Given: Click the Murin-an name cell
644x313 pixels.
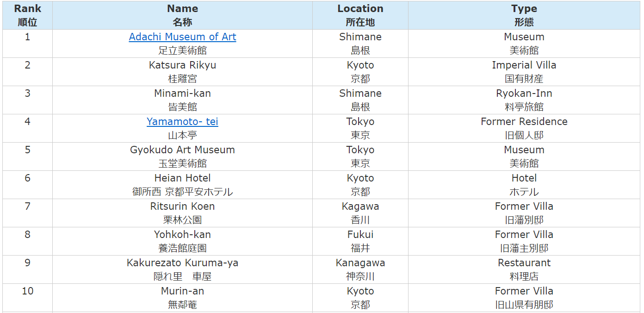Looking at the screenshot, I should tap(182, 298).
